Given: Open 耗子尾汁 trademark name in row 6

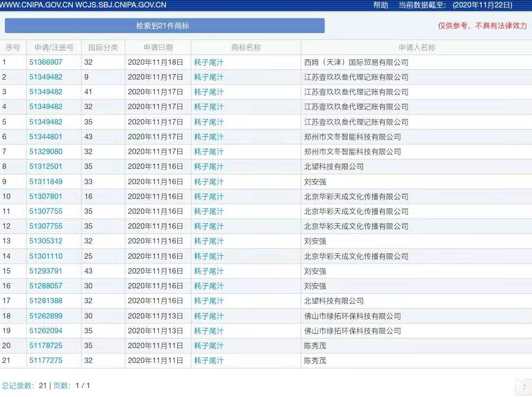Looking at the screenshot, I should (209, 137).
